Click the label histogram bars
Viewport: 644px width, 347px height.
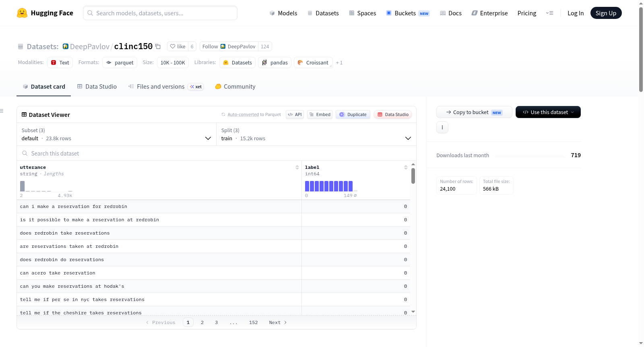[x=331, y=186]
